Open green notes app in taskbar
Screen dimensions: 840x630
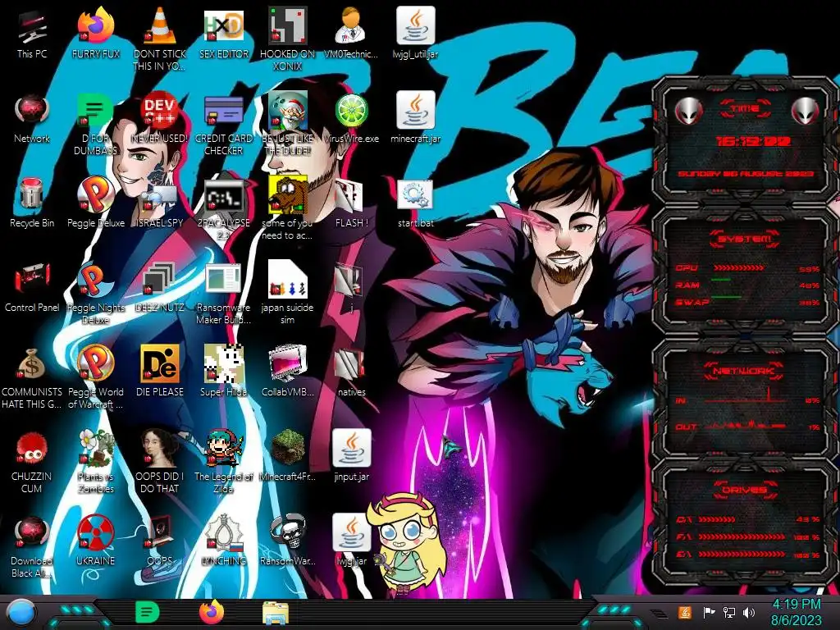click(x=148, y=612)
